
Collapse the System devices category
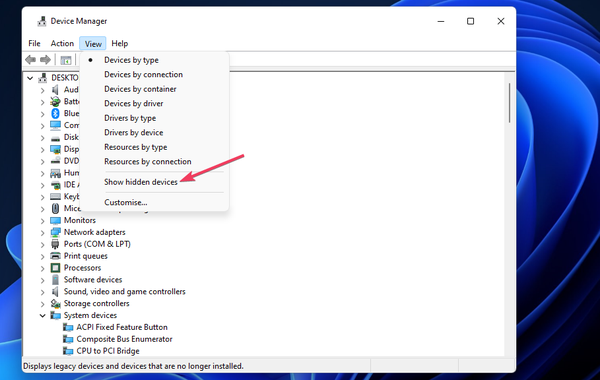click(42, 316)
